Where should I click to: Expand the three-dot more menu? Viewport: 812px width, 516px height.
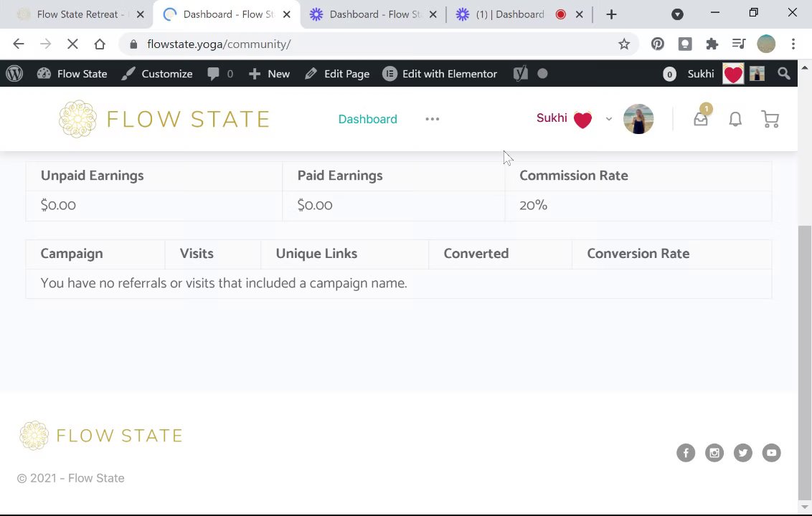point(432,119)
